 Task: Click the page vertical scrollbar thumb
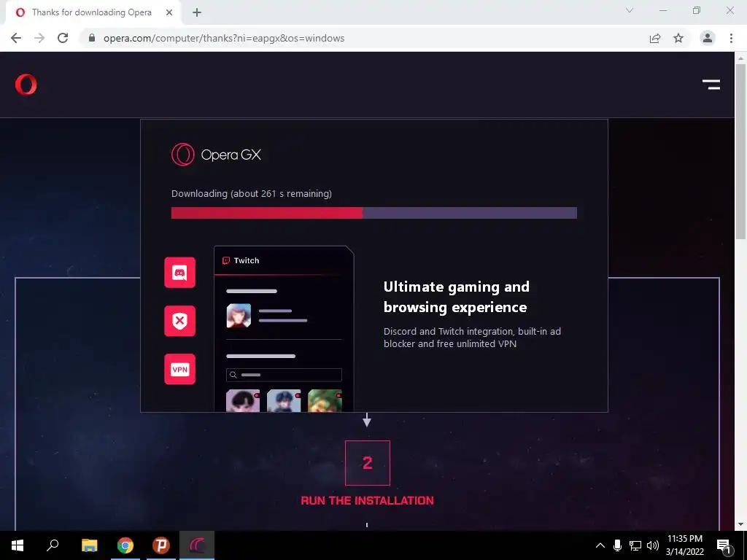click(740, 151)
